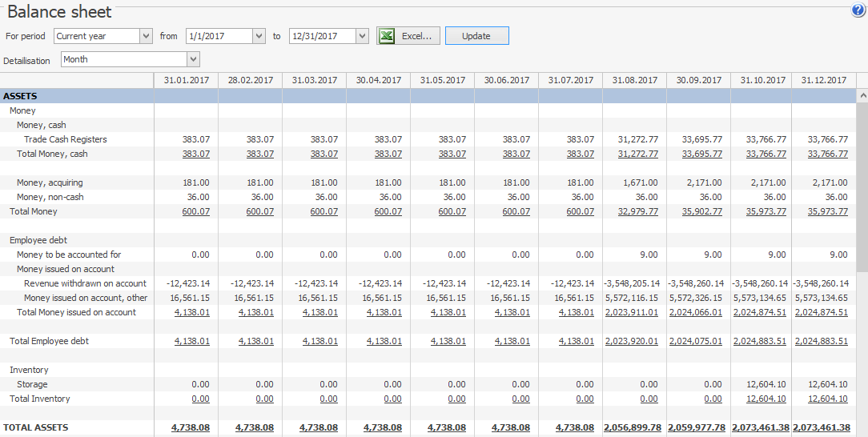The image size is (868, 437).
Task: Click the vertical scrollbar thumb
Action: 862,184
